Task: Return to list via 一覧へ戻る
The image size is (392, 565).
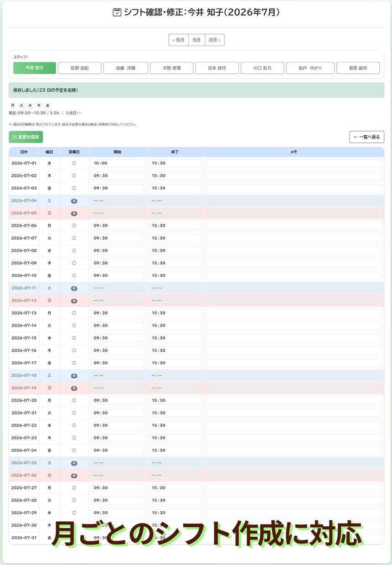Action: 367,137
